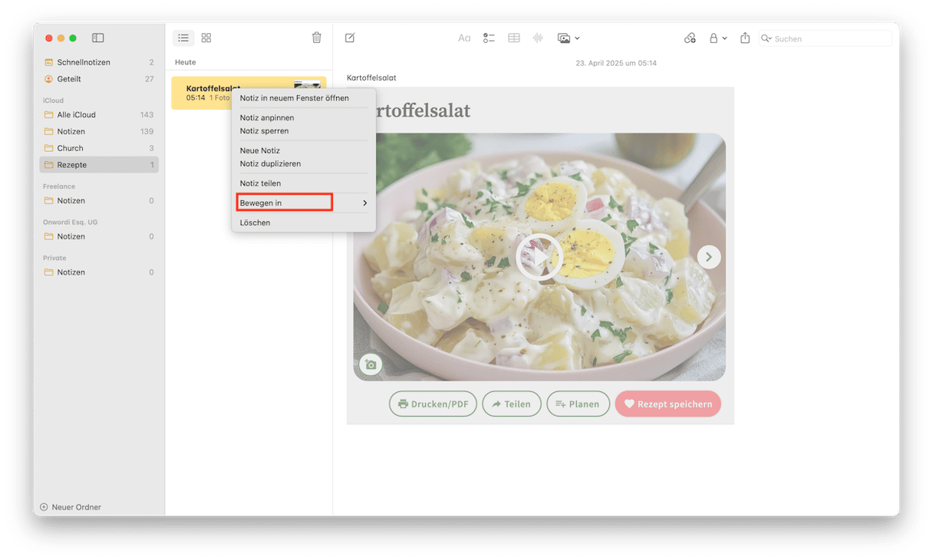Viewport: 933px width, 560px height.
Task: Play the Kartoffelsalat video
Action: [539, 257]
